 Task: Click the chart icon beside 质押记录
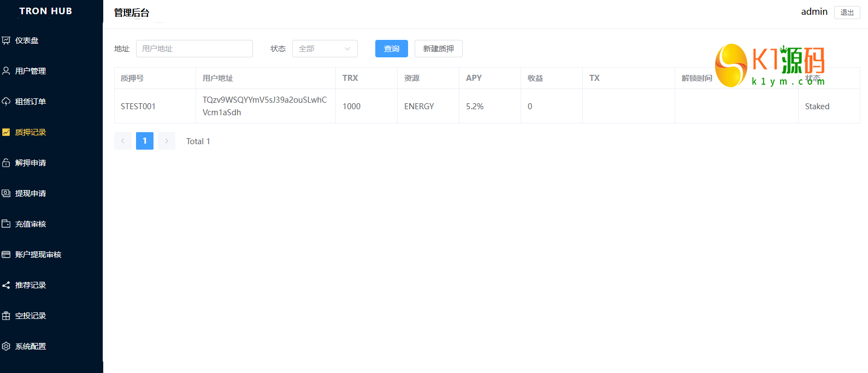(6, 132)
